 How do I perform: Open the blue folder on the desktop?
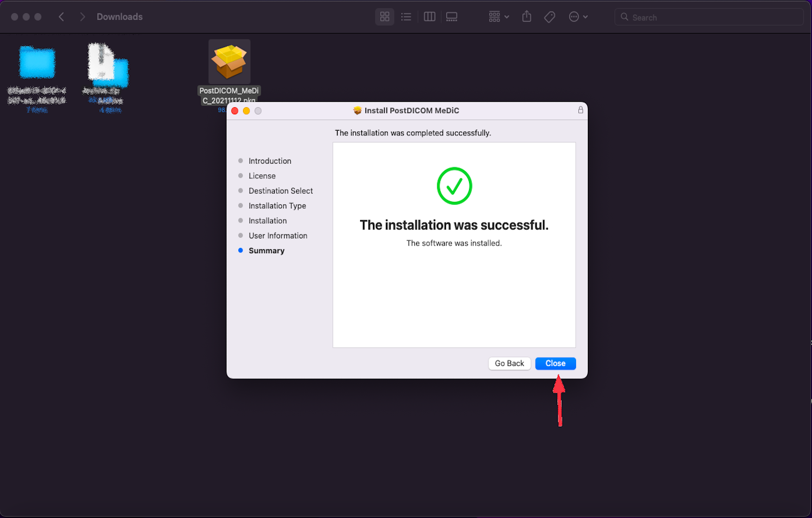36,61
